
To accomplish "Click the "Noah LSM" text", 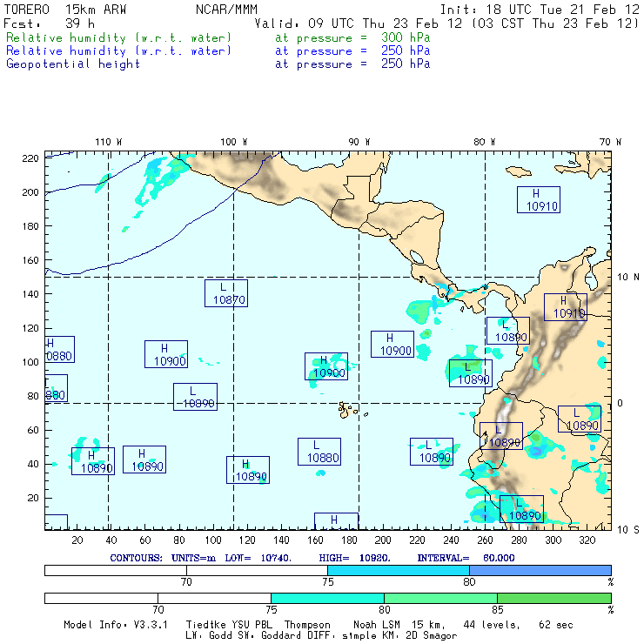I will point(377,625).
